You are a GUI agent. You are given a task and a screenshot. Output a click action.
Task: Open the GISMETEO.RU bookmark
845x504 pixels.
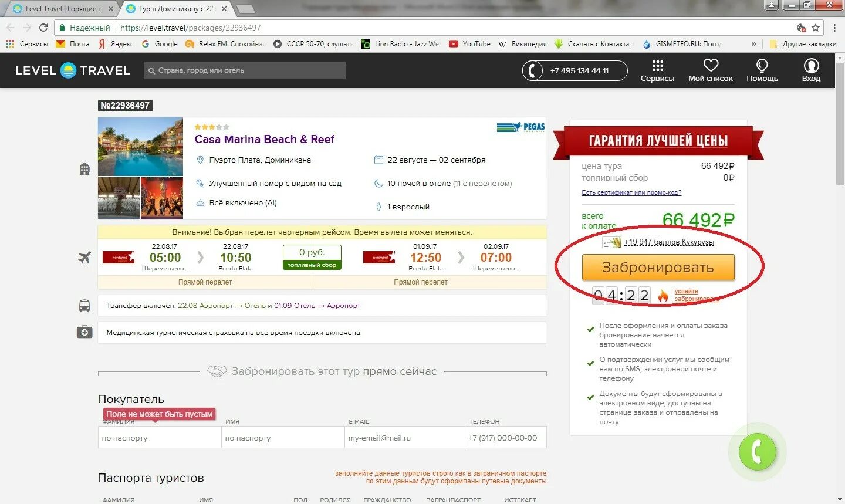682,44
